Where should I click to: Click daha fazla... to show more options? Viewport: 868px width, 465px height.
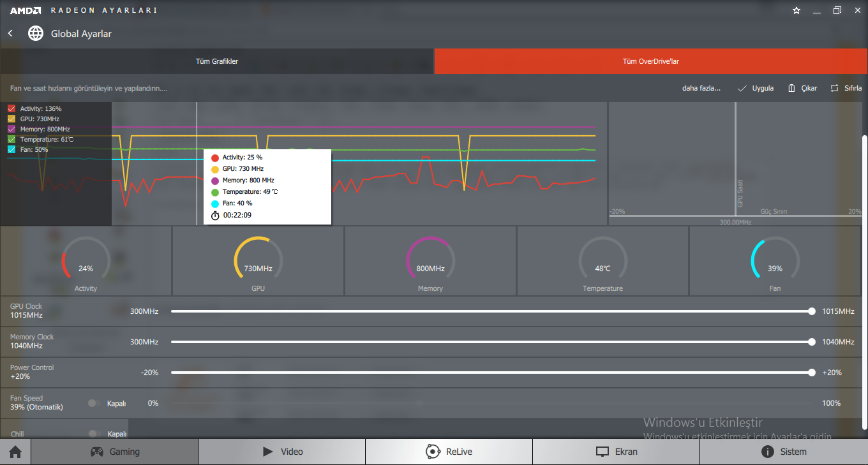(701, 88)
